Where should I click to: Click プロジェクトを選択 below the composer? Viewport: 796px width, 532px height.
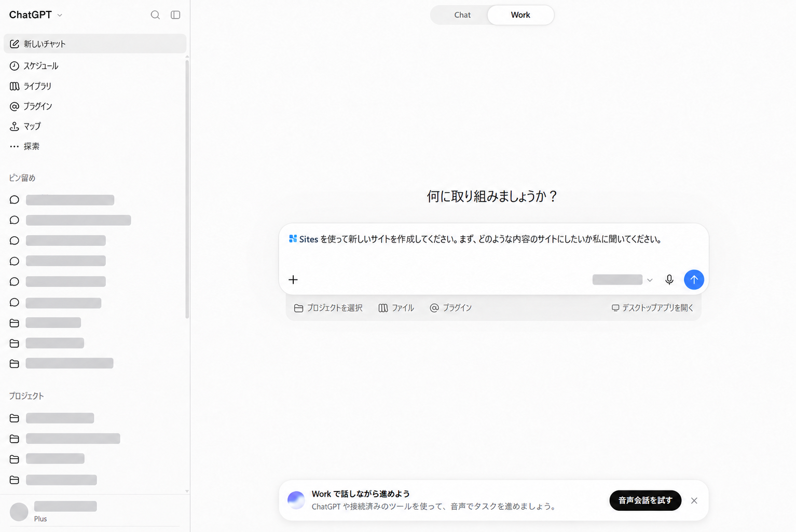coord(328,308)
